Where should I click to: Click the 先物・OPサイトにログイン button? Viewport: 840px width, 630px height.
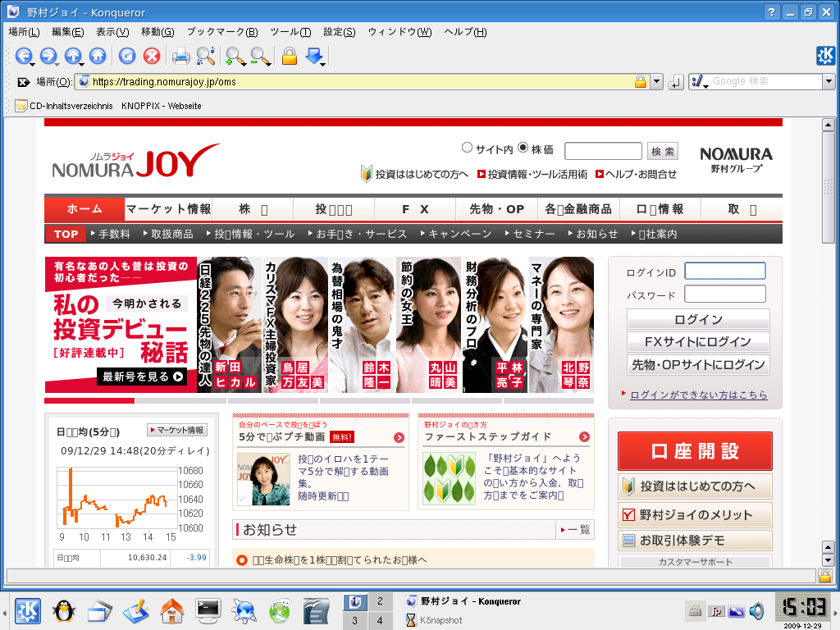(698, 365)
